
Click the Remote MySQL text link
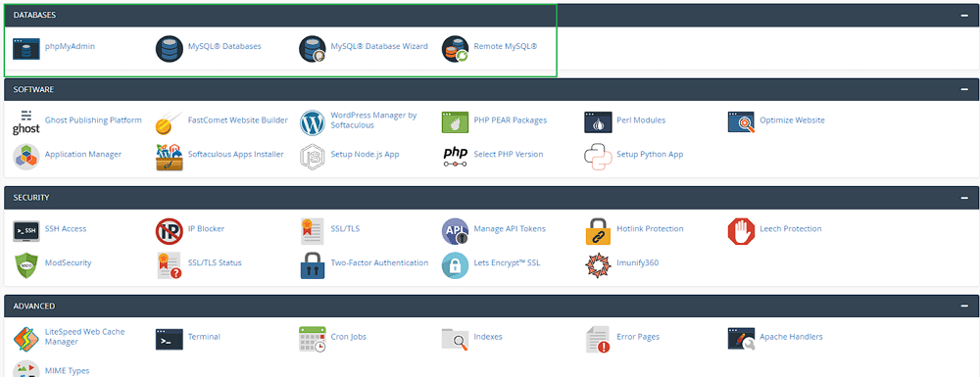coord(506,46)
